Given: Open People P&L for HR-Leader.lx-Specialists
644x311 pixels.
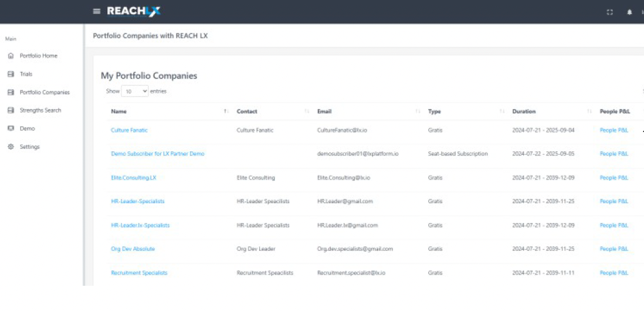Looking at the screenshot, I should [614, 225].
